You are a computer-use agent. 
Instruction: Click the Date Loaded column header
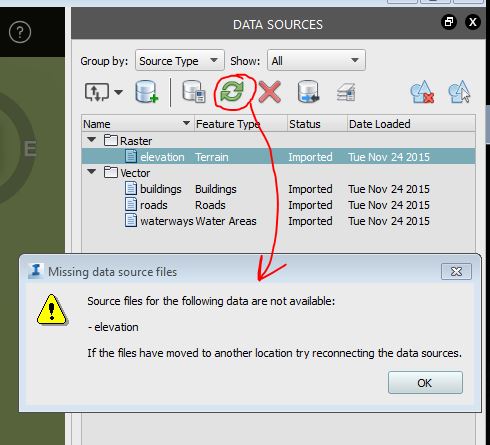point(411,124)
